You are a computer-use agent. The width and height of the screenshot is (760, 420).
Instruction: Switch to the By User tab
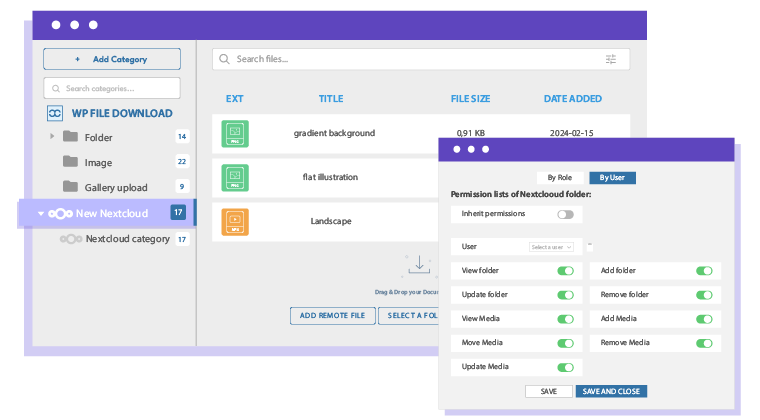click(x=612, y=178)
